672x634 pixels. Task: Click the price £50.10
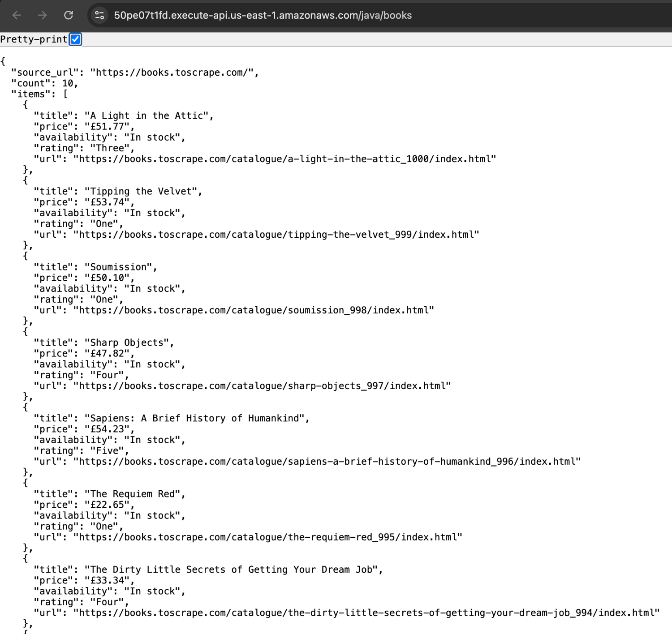(107, 278)
